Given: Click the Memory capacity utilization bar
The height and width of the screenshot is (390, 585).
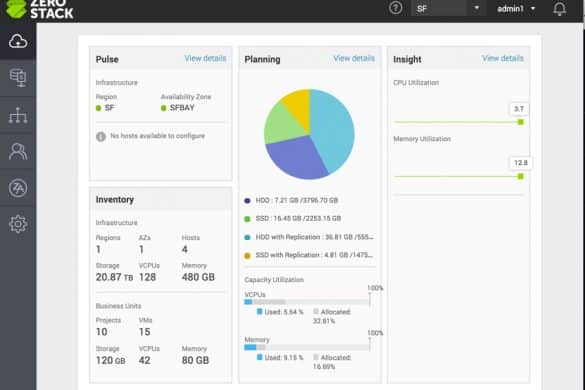Looking at the screenshot, I should tap(307, 347).
